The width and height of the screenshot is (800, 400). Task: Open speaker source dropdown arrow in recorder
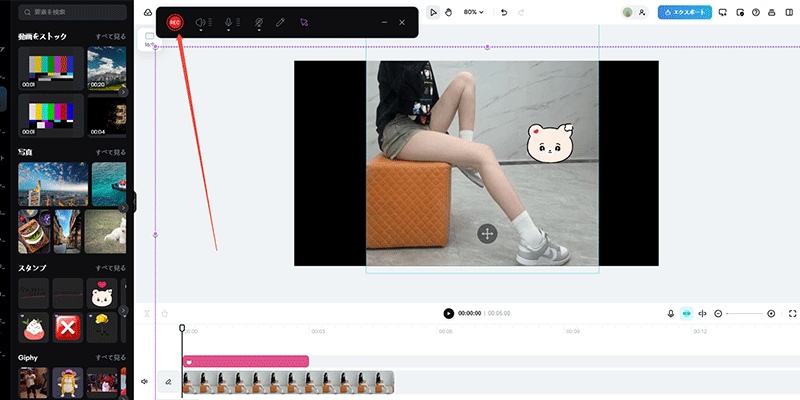201,30
